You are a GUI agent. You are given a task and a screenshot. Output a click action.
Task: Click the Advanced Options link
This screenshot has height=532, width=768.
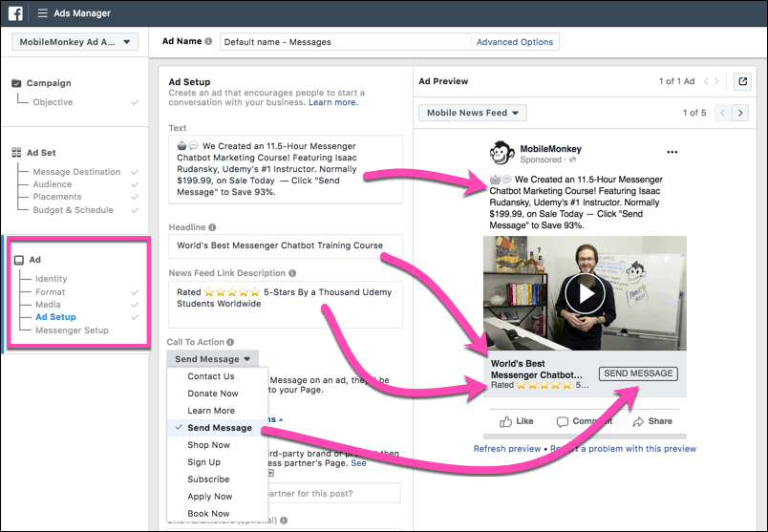515,42
